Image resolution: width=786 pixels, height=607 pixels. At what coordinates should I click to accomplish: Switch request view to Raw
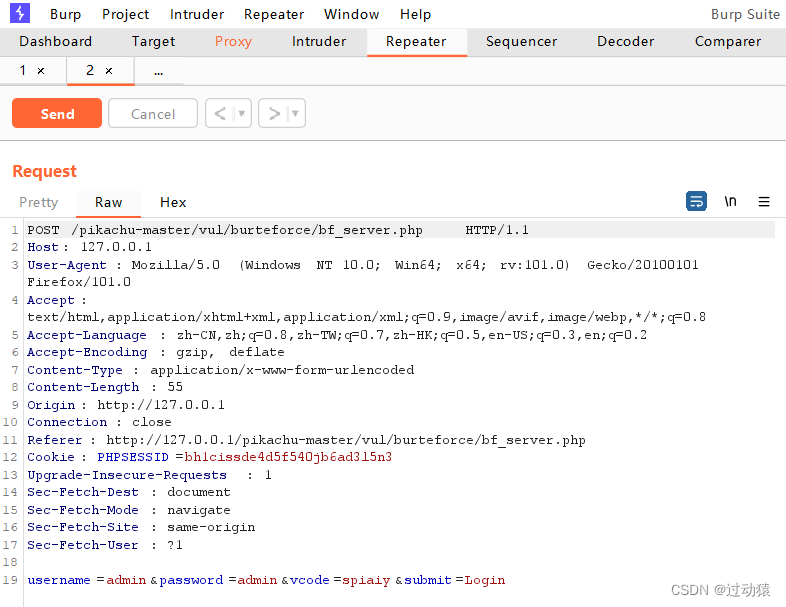(108, 203)
